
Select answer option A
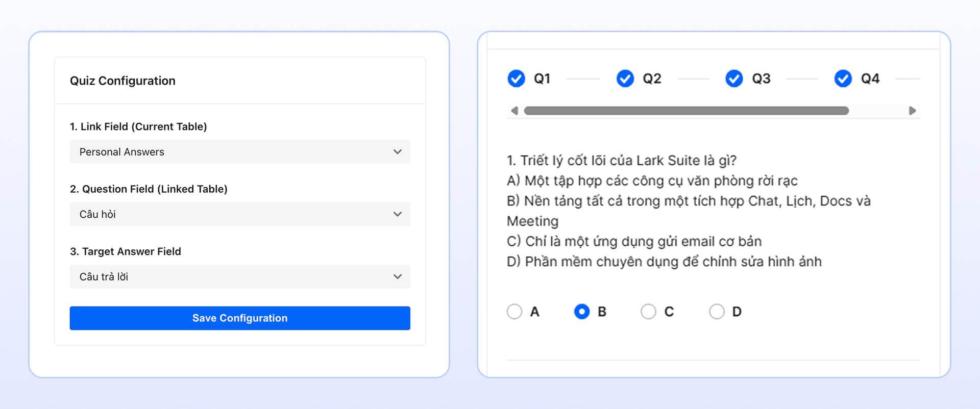pyautogui.click(x=514, y=311)
